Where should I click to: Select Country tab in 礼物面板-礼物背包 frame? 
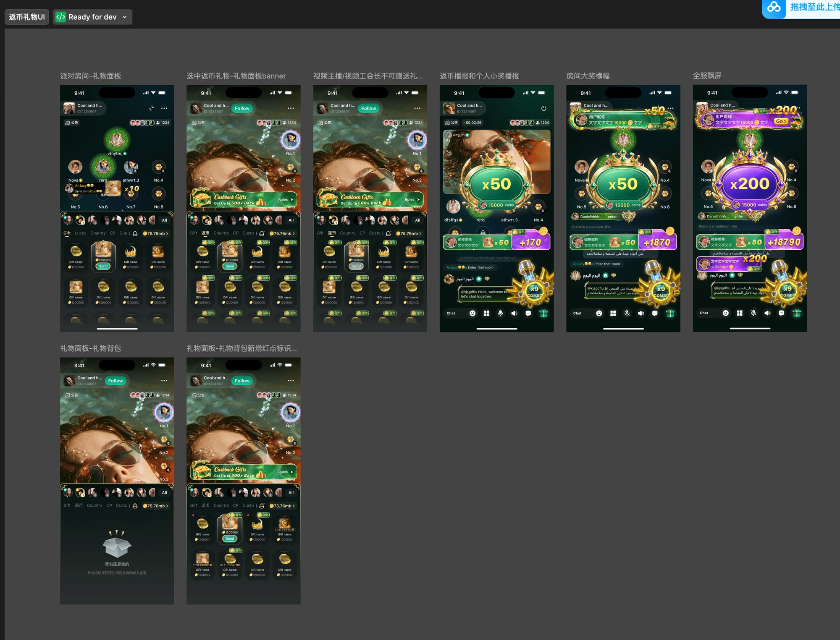[94, 506]
